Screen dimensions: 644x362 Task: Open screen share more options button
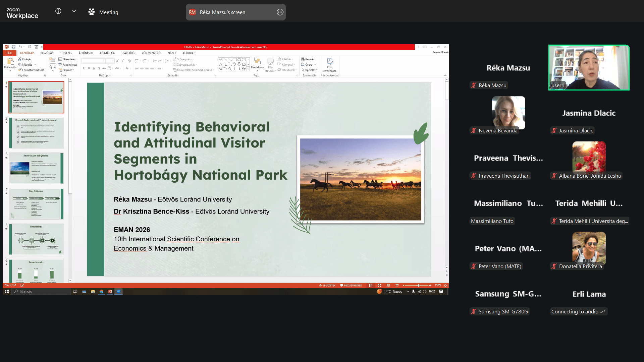280,12
